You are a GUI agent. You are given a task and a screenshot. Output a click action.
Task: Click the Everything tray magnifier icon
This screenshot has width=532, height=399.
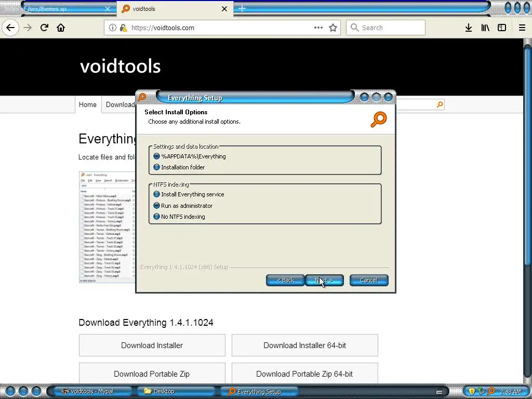pyautogui.click(x=490, y=391)
